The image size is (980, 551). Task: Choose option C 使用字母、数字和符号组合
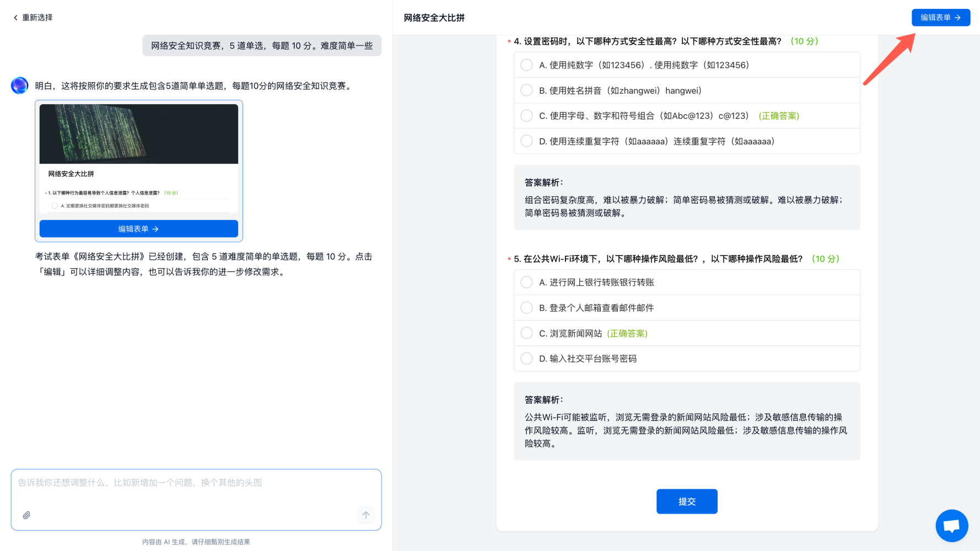[x=527, y=116]
